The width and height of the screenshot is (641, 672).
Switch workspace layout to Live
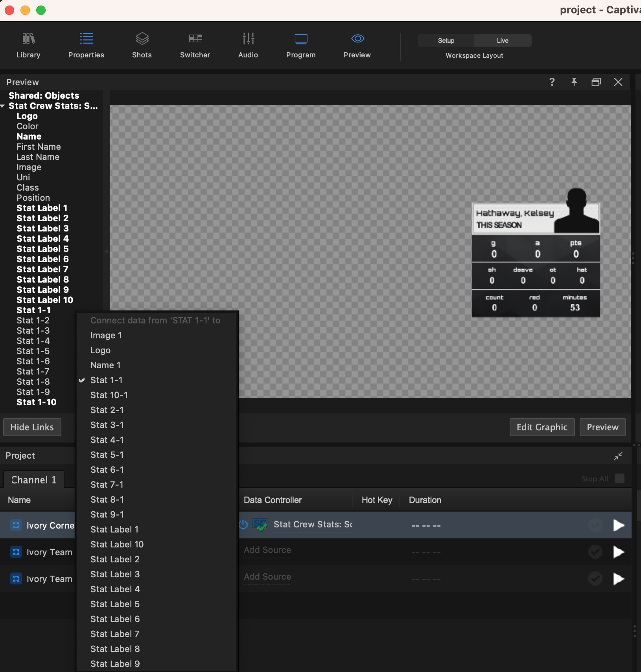point(502,40)
